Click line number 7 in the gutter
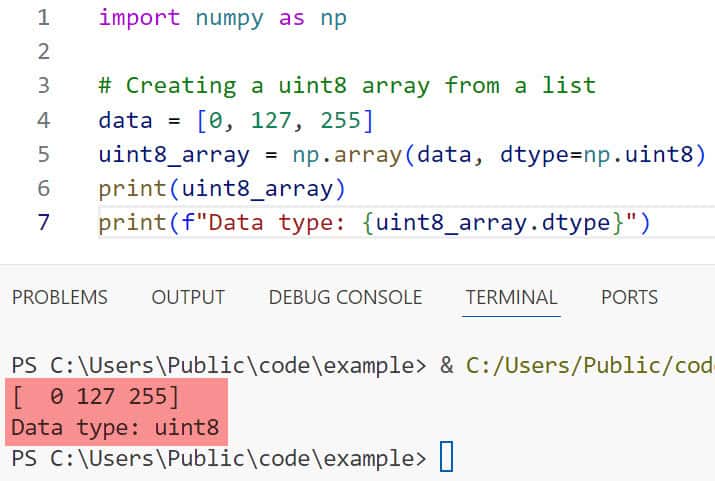This screenshot has height=481, width=715. (43, 222)
